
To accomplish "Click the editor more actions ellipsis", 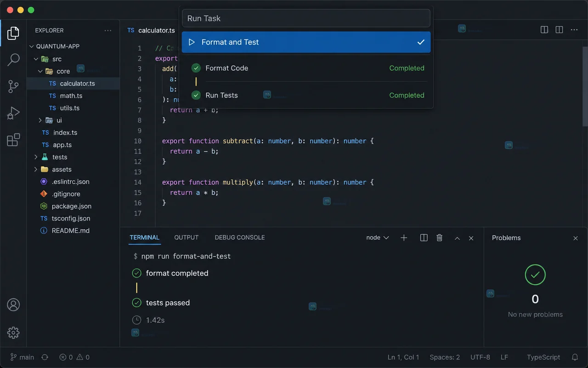I will [x=574, y=30].
